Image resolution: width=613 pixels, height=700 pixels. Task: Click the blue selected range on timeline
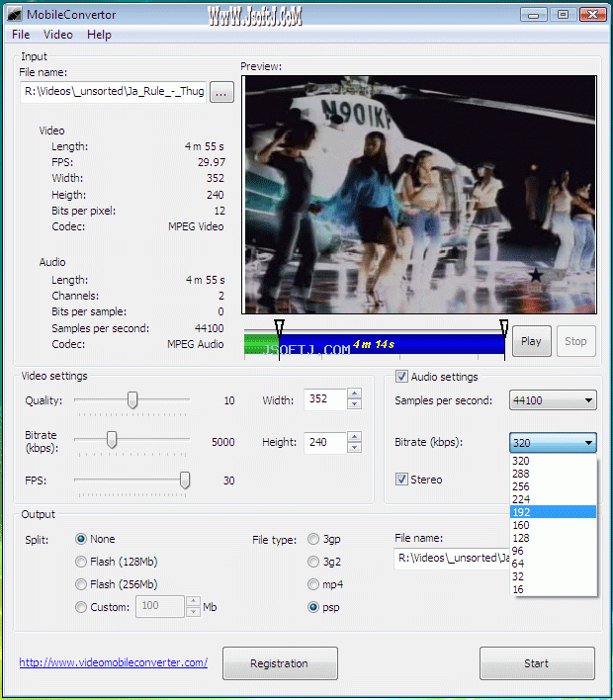click(x=392, y=344)
